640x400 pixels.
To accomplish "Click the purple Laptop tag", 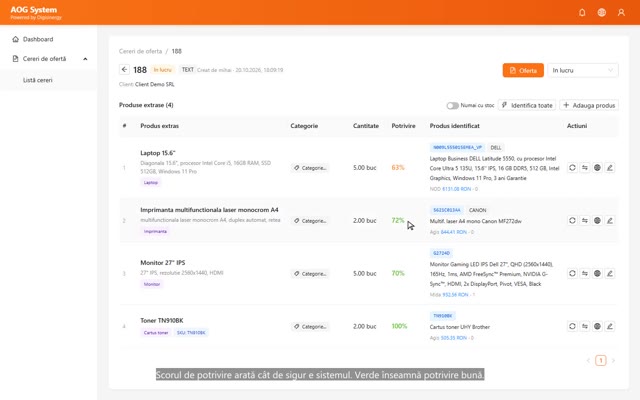I will (151, 182).
